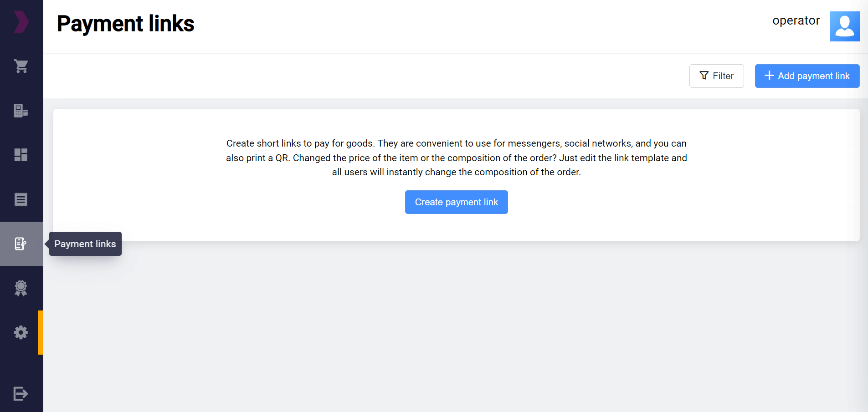Click the Filter button

(x=716, y=76)
